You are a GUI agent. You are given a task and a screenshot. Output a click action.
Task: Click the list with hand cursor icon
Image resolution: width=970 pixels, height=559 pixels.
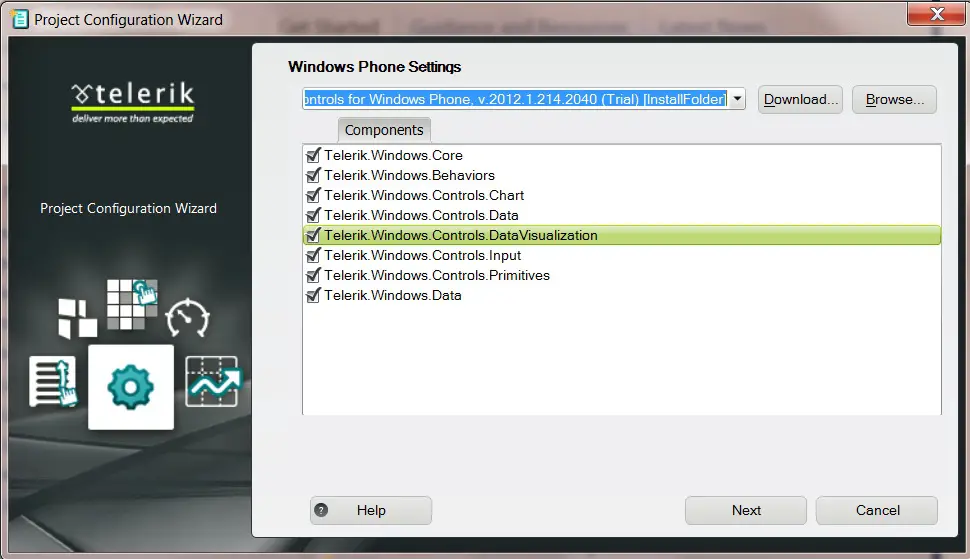click(53, 382)
